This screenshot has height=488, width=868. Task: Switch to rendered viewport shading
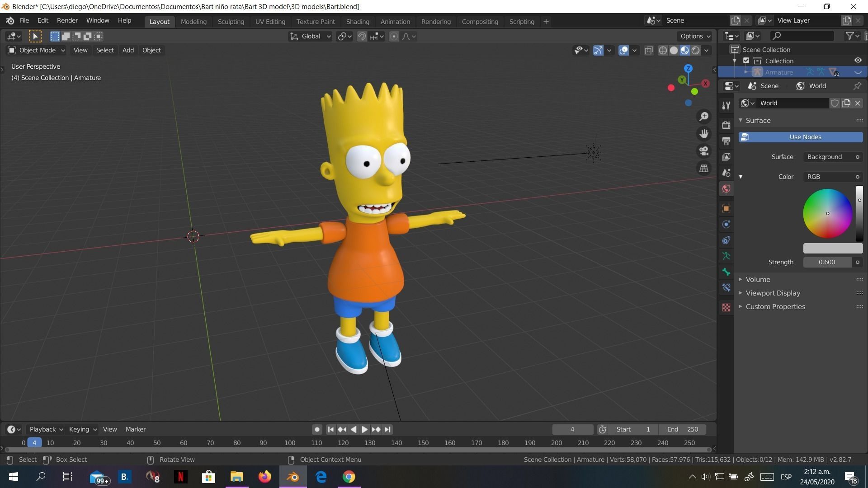pyautogui.click(x=696, y=50)
